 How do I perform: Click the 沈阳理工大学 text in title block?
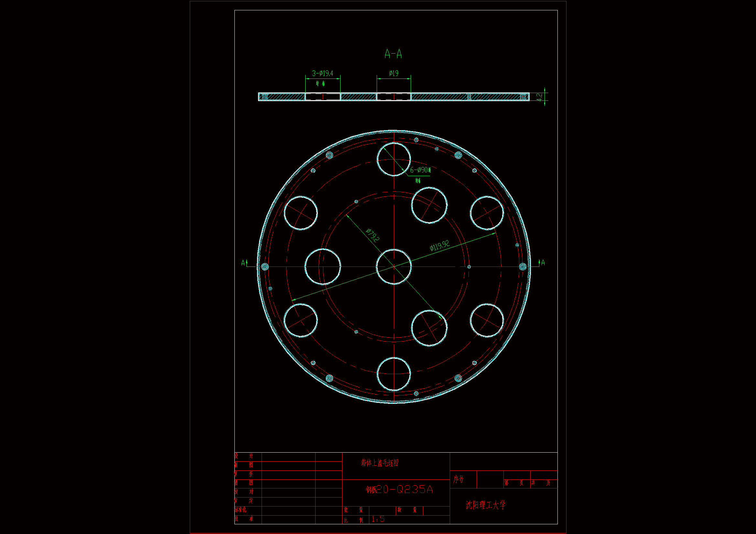pyautogui.click(x=486, y=505)
